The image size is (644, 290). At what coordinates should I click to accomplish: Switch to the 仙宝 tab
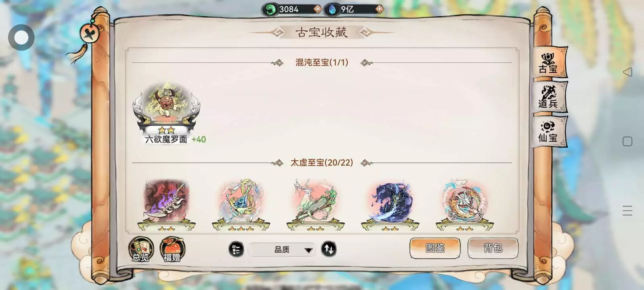[549, 132]
